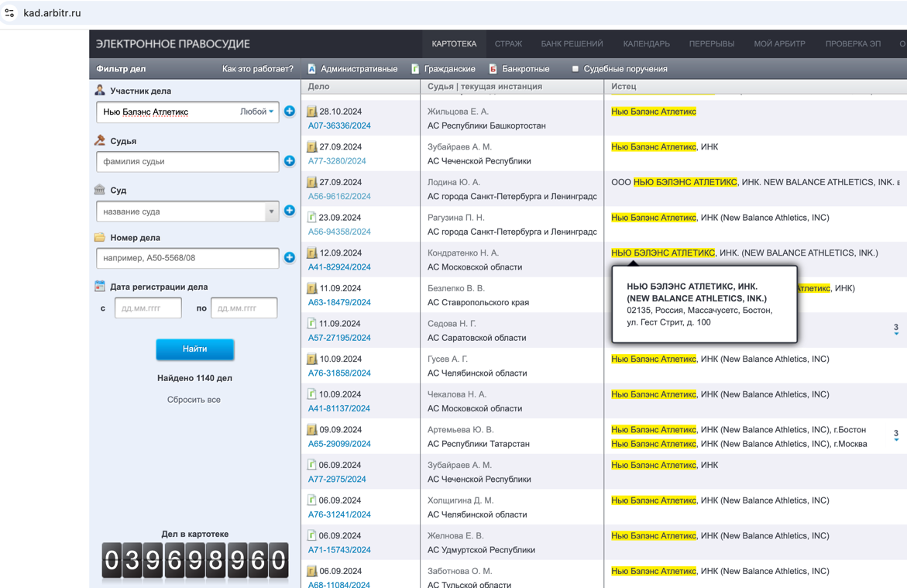Image resolution: width=907 pixels, height=588 pixels.
Task: Toggle the Судебные поручения checkbox
Action: (x=575, y=69)
